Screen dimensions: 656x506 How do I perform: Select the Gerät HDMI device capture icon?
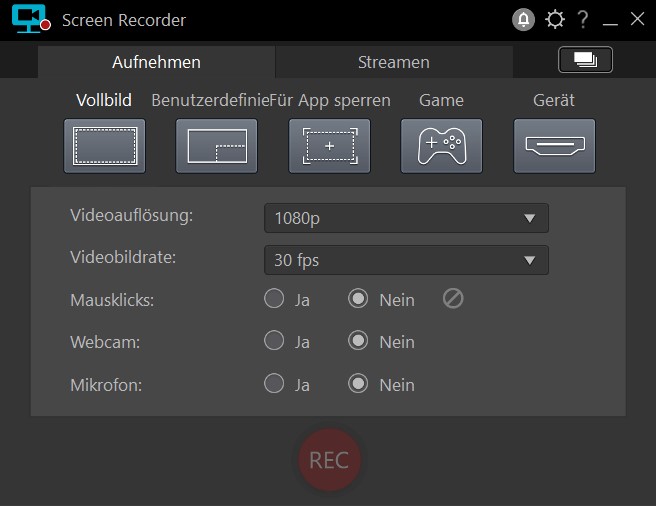[x=555, y=146]
